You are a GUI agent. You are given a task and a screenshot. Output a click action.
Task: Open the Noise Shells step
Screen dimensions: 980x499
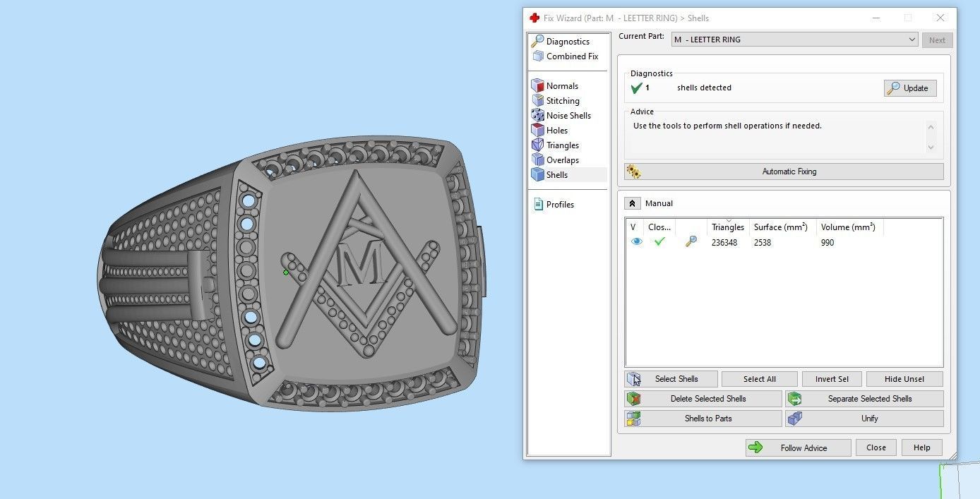click(x=568, y=116)
